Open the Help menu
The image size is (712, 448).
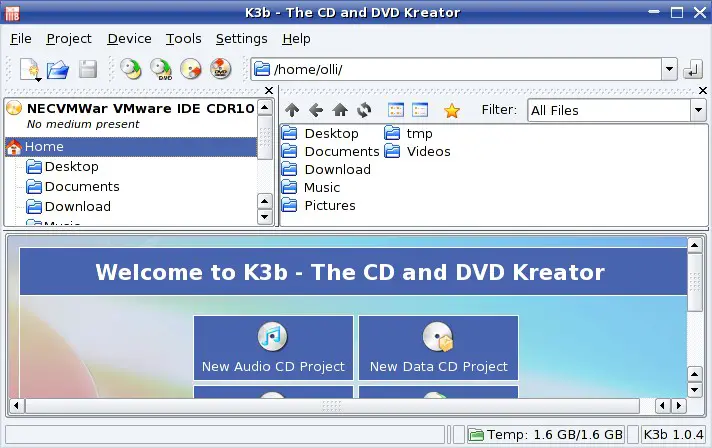click(x=296, y=39)
